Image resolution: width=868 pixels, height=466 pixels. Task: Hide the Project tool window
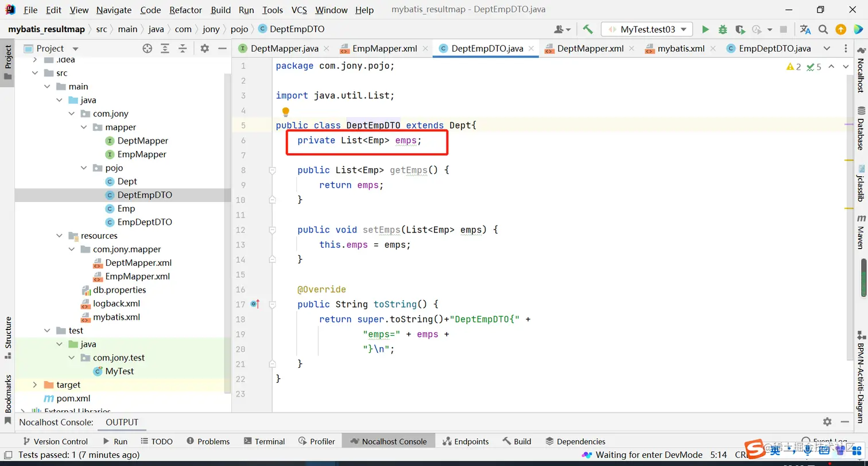coord(223,49)
